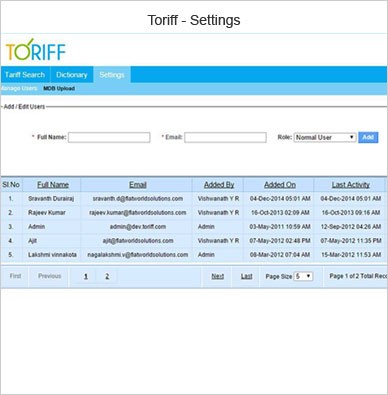Select the Lakshmi vinnakota name cell
388x395 pixels.
pyautogui.click(x=52, y=255)
